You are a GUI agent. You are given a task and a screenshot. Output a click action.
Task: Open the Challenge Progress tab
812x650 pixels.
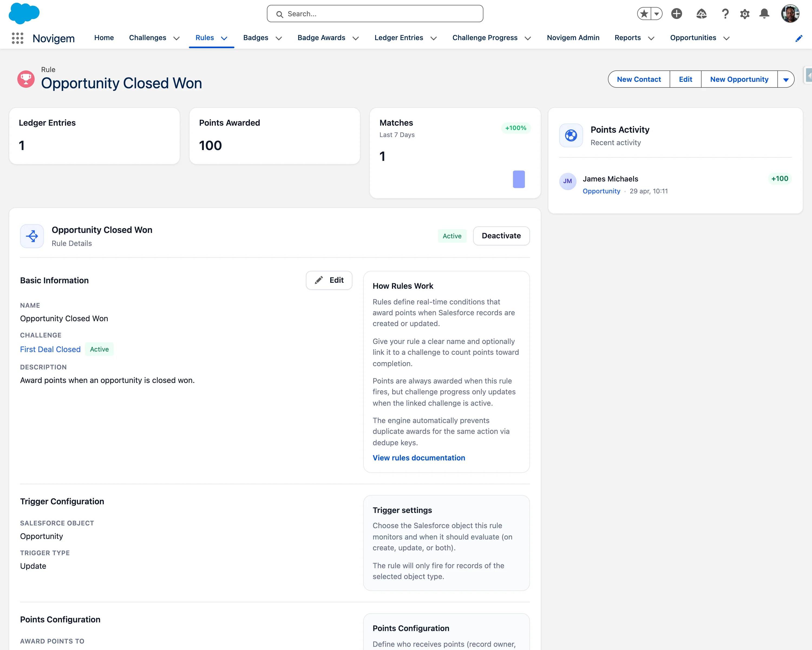(485, 38)
